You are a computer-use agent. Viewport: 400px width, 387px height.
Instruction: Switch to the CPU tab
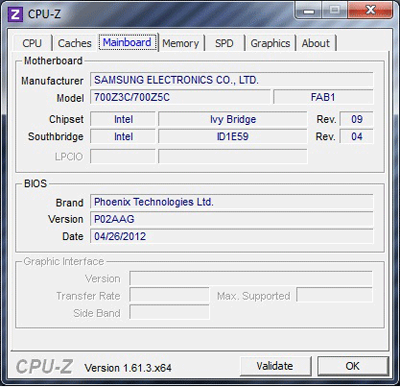click(x=32, y=43)
